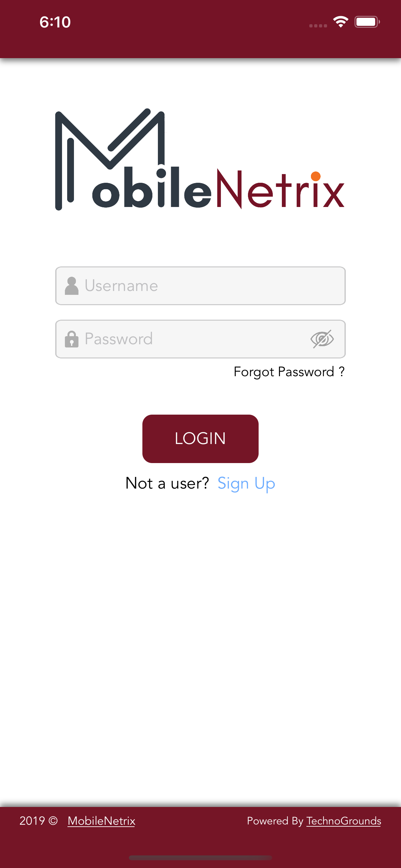The width and height of the screenshot is (401, 868).
Task: Open the Sign Up link
Action: pos(246,483)
